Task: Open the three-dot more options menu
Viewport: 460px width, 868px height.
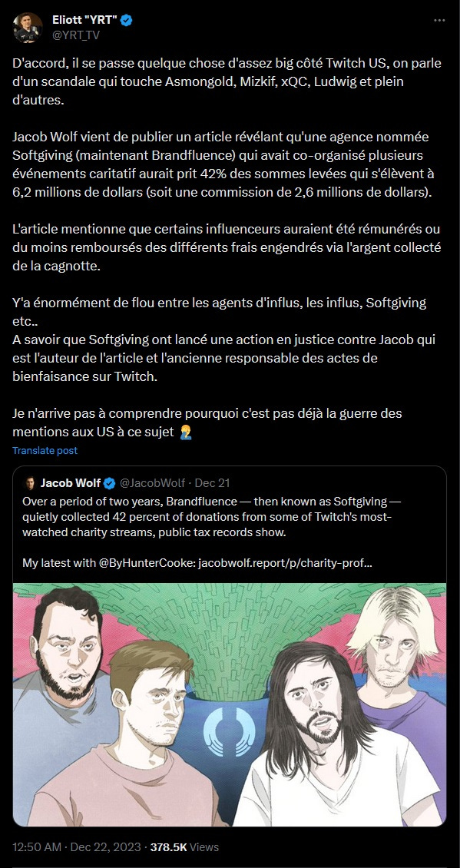Action: pyautogui.click(x=439, y=21)
